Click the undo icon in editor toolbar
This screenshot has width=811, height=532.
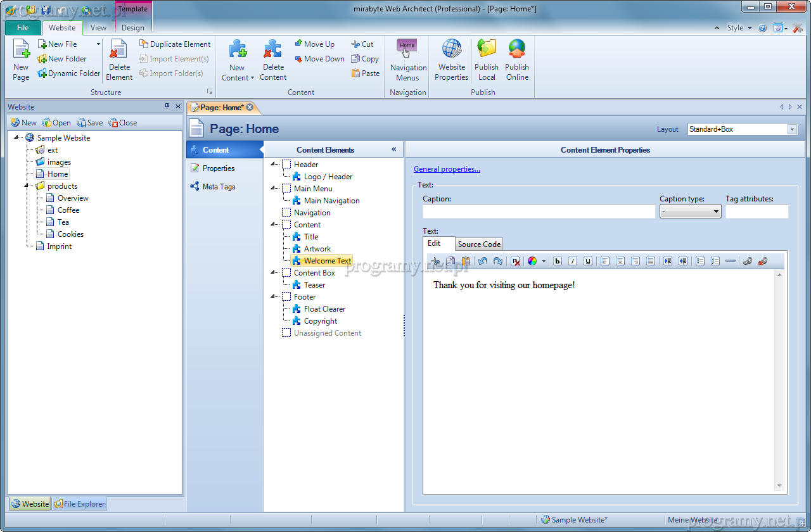483,261
